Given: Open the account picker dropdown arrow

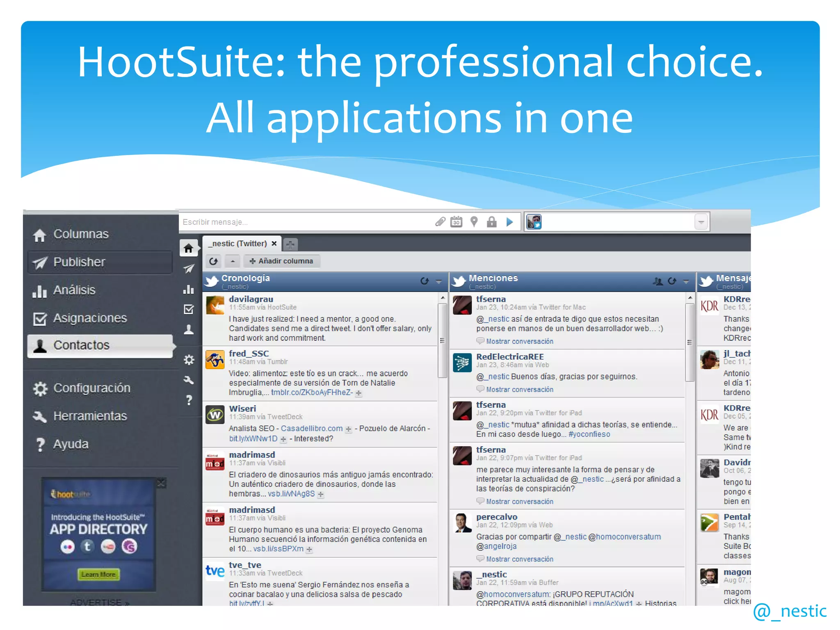Looking at the screenshot, I should [701, 222].
